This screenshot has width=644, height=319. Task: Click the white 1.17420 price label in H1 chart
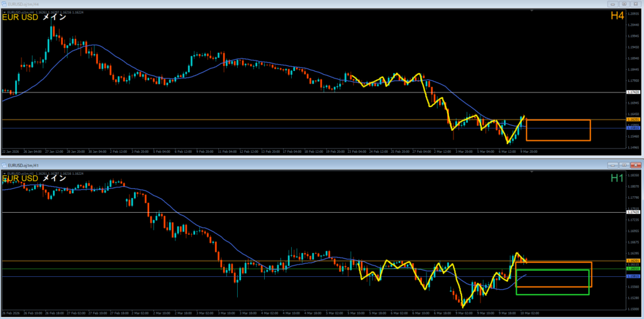[x=633, y=213]
